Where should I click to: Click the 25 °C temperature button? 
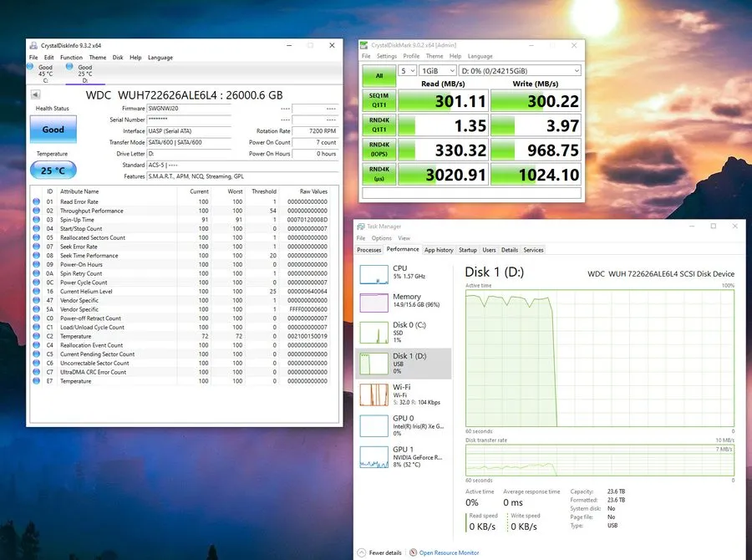53,171
